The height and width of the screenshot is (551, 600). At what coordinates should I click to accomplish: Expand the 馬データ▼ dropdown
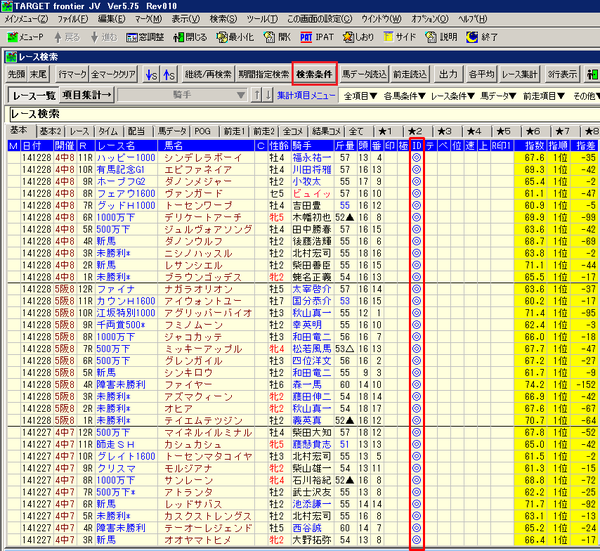499,96
